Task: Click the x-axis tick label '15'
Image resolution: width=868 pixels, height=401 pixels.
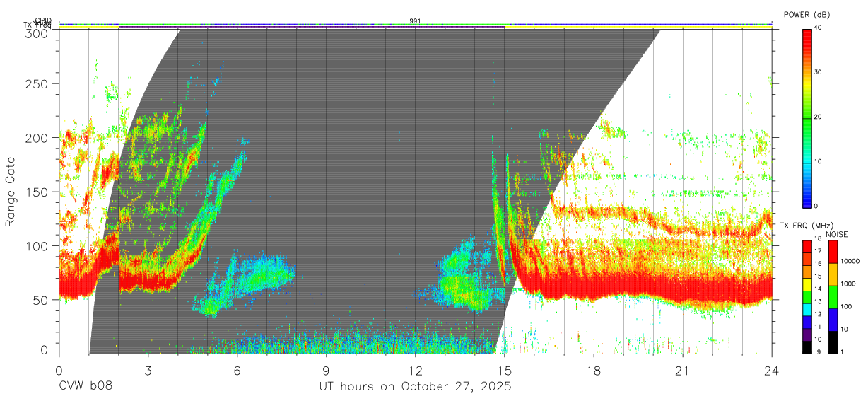Action: click(x=504, y=371)
